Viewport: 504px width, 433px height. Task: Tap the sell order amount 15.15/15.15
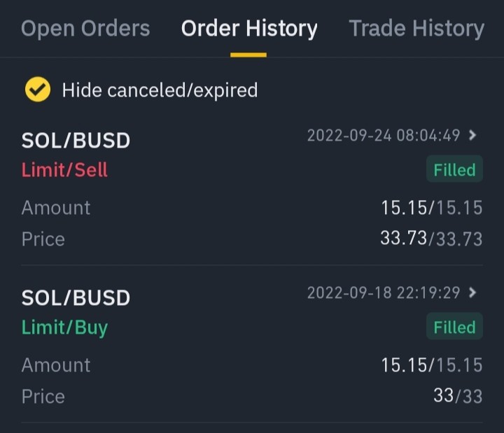(432, 208)
